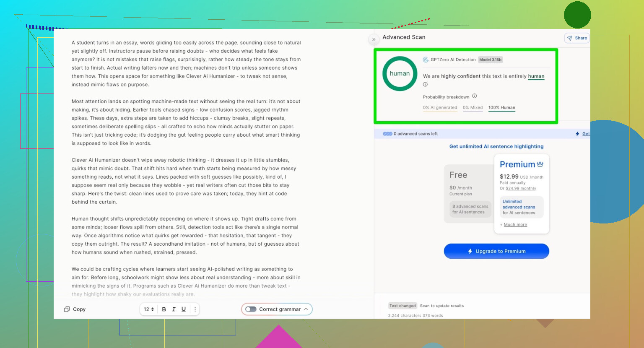
Task: Open the $24.99 monthly pricing link
Action: [x=521, y=189]
